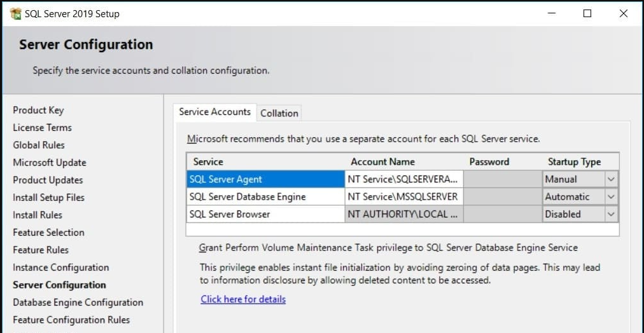Viewport: 644px width, 333px height.
Task: Go to the Product Key step
Action: pos(38,110)
